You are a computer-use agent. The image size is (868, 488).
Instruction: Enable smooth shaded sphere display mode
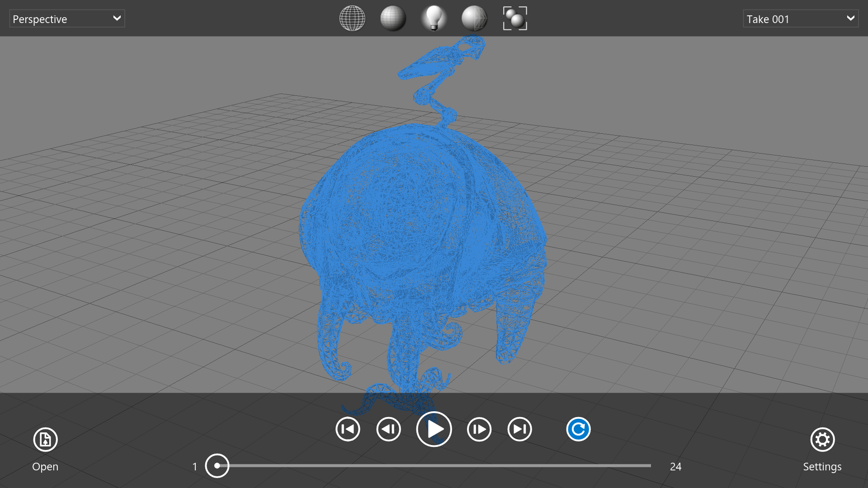pyautogui.click(x=393, y=19)
